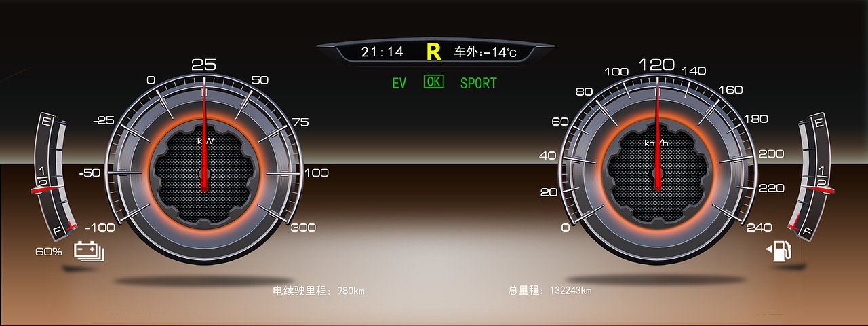Screen dimensions: 868x326
Task: Click the 200 mark on the speedometer
Action: tap(771, 154)
